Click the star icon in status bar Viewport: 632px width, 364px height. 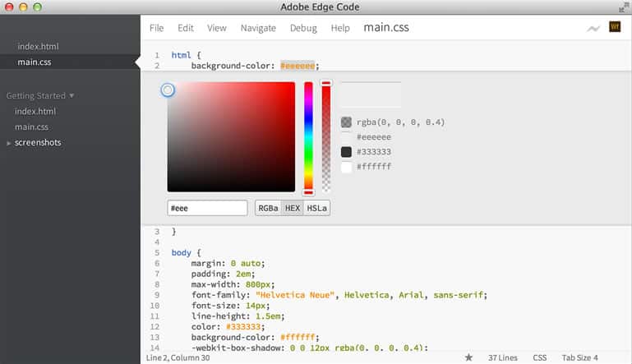click(x=468, y=357)
